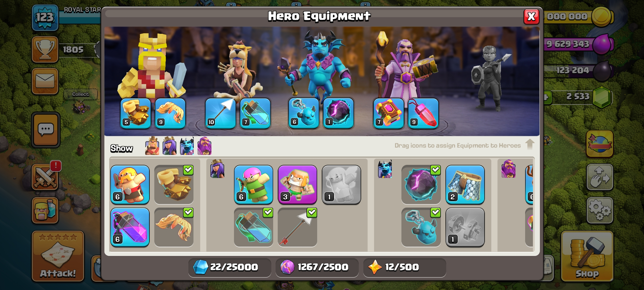Open the chat speech bubble panel

46,130
